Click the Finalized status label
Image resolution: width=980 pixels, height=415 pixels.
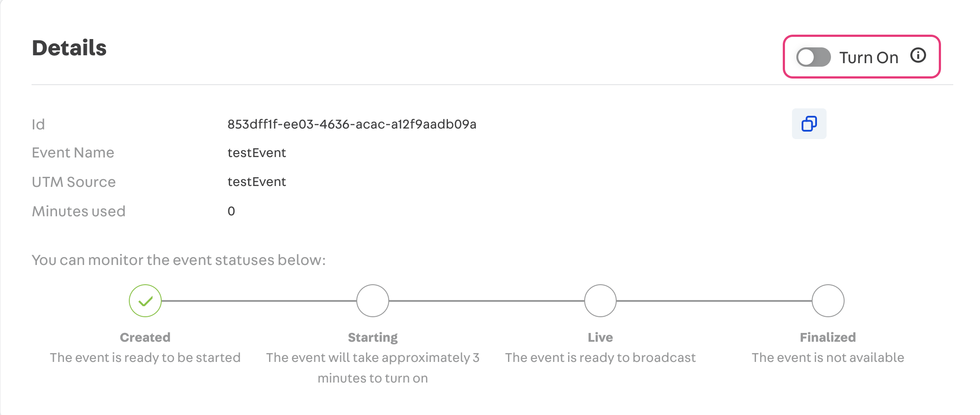pyautogui.click(x=828, y=337)
